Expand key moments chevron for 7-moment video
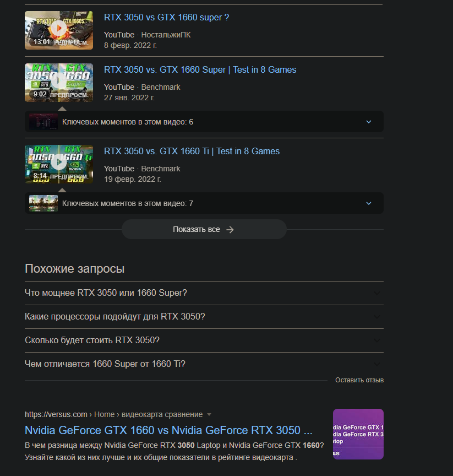This screenshot has width=453, height=476. [369, 203]
